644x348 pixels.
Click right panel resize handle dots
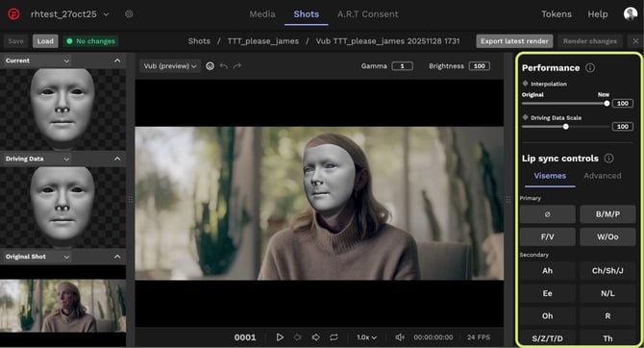point(508,200)
